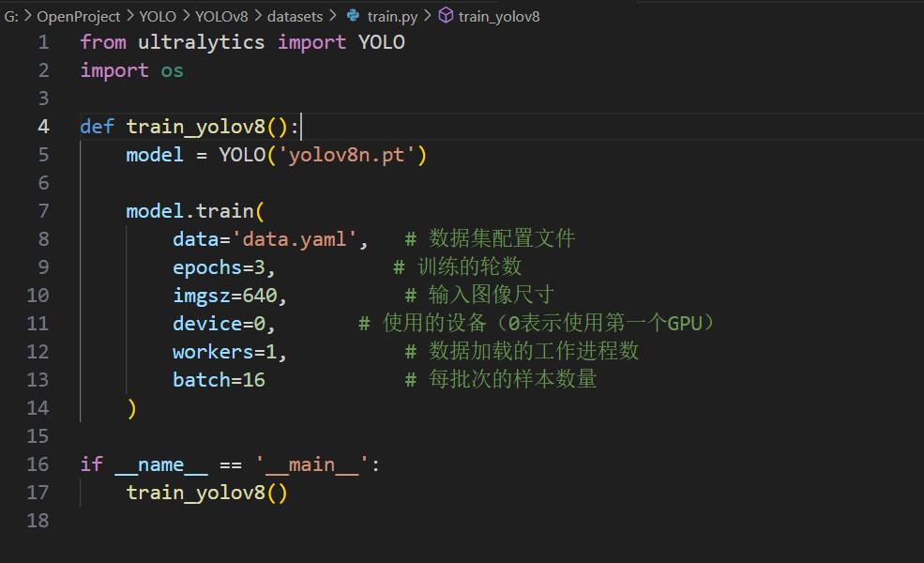Screen dimensions: 924x563
Task: Click the 'if' keyword on line 16
Action: click(x=91, y=464)
